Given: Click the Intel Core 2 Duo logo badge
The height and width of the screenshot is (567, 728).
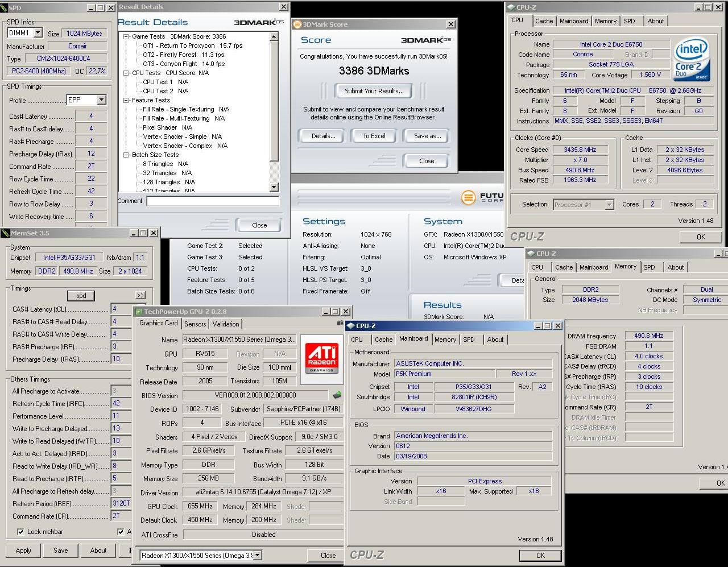Looking at the screenshot, I should pyautogui.click(x=692, y=60).
